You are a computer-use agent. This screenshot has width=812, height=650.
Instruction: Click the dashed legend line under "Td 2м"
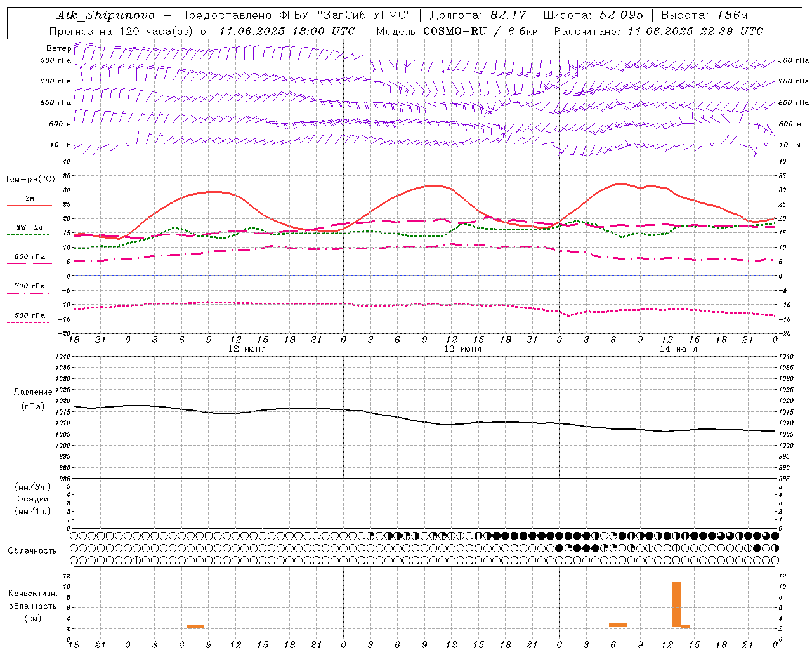point(29,234)
